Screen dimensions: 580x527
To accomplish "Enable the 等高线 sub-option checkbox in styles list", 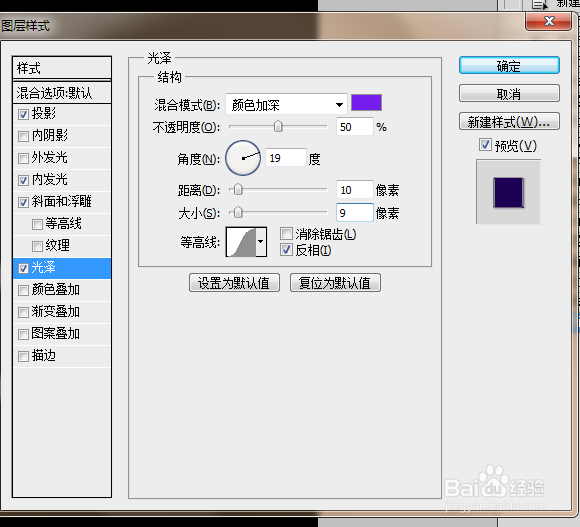I will pos(37,224).
